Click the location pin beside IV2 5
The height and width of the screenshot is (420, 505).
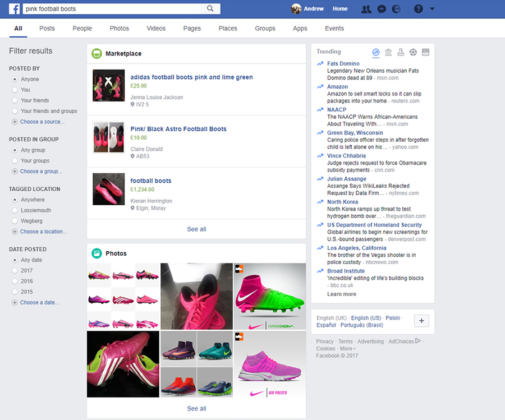click(132, 105)
